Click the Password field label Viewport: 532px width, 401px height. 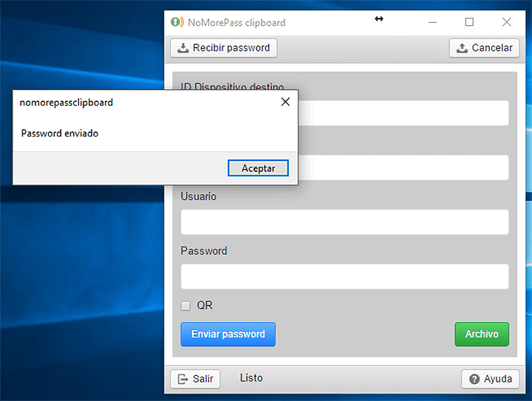204,251
